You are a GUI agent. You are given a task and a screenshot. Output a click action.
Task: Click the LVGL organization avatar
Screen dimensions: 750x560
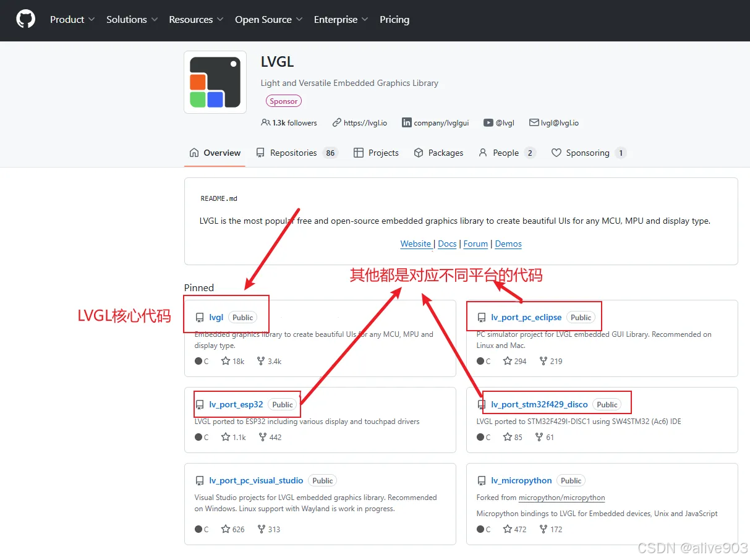(215, 82)
